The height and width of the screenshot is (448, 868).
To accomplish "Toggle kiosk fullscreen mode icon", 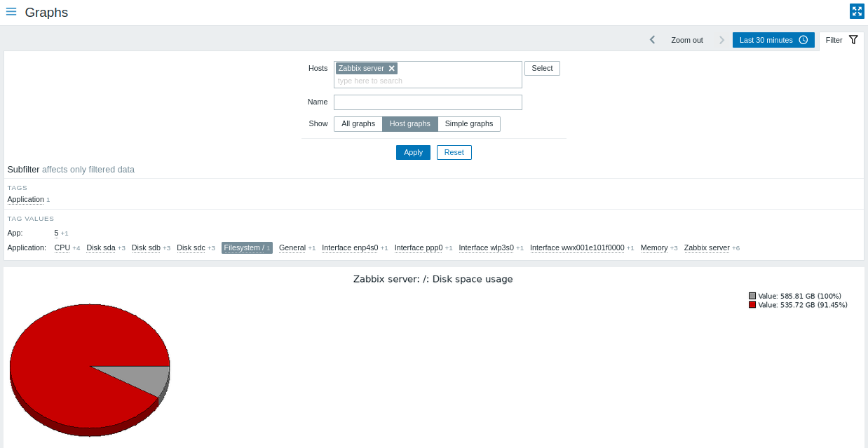I will [x=857, y=11].
